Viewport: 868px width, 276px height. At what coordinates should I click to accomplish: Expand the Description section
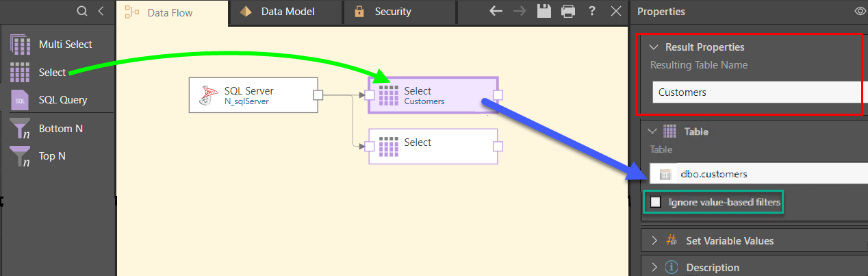pyautogui.click(x=654, y=267)
